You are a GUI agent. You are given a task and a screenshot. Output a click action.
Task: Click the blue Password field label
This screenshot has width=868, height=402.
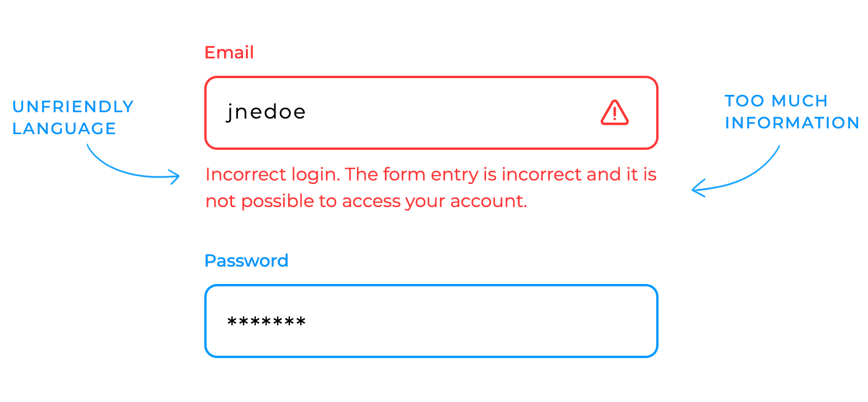[247, 261]
